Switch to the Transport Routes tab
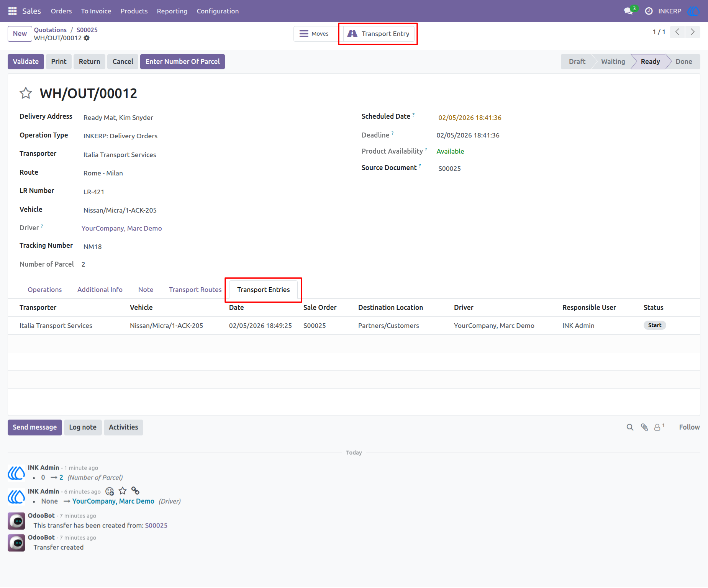Screen dimensions: 708x588 (195, 290)
